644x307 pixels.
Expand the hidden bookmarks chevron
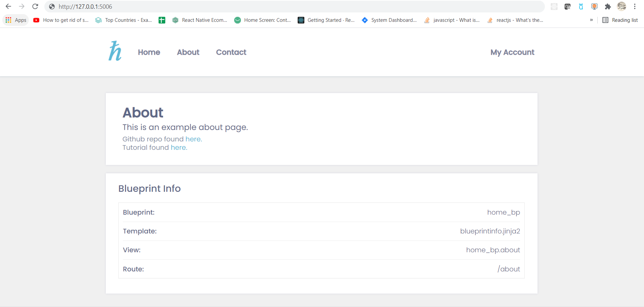pos(591,20)
